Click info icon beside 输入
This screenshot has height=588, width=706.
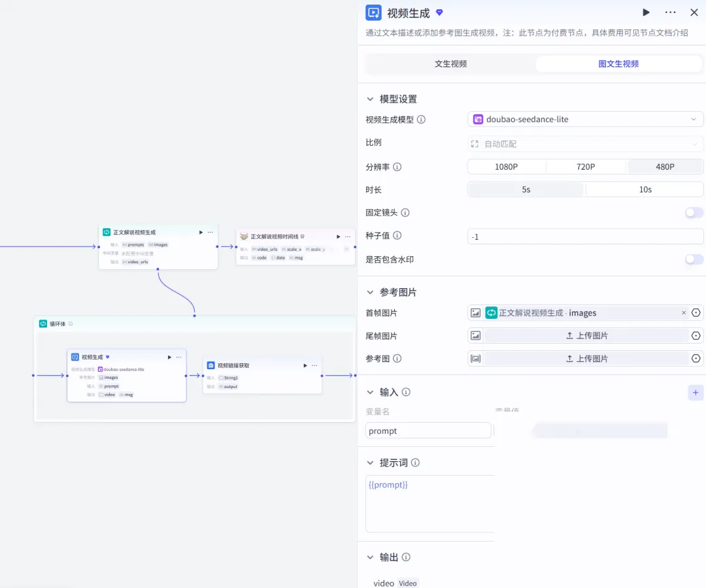click(x=406, y=392)
